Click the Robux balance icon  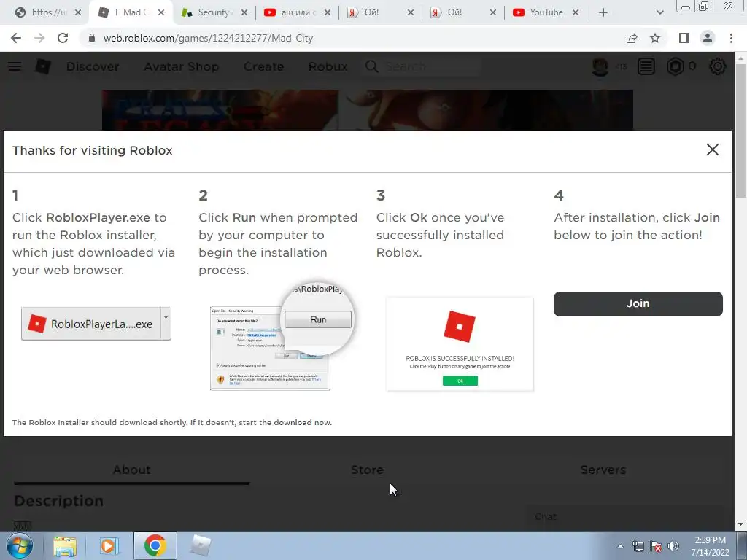click(675, 66)
